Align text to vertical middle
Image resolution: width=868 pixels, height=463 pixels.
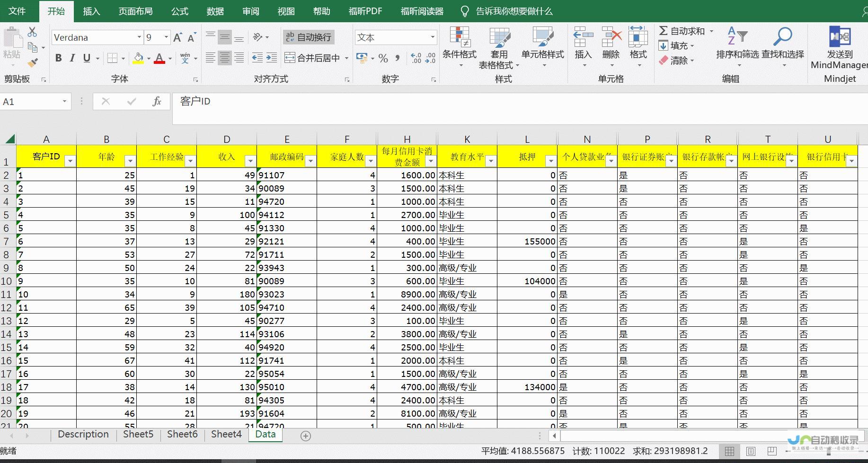(225, 37)
